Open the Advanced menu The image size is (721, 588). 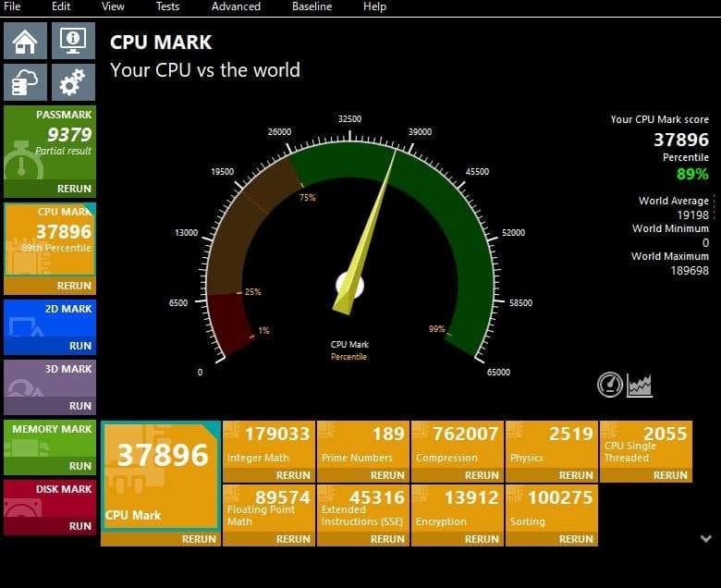coord(236,6)
